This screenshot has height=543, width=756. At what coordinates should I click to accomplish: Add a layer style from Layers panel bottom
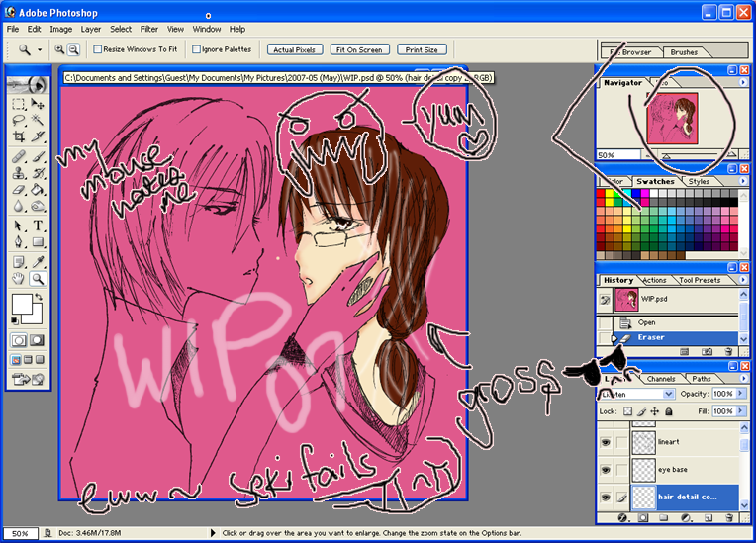622,518
